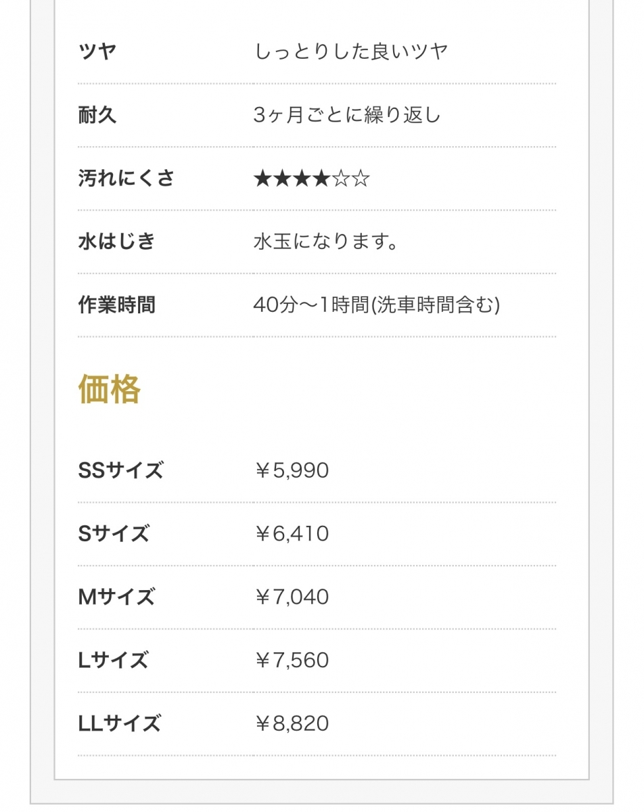Select the Lサイズ row label
Viewport: 644px width, 812px height.
pyautogui.click(x=113, y=660)
